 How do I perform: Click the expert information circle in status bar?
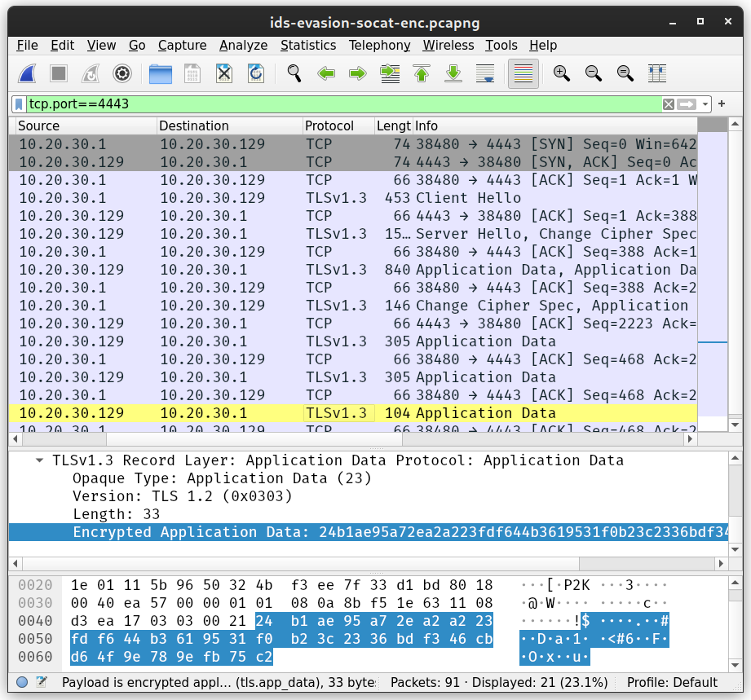22,682
